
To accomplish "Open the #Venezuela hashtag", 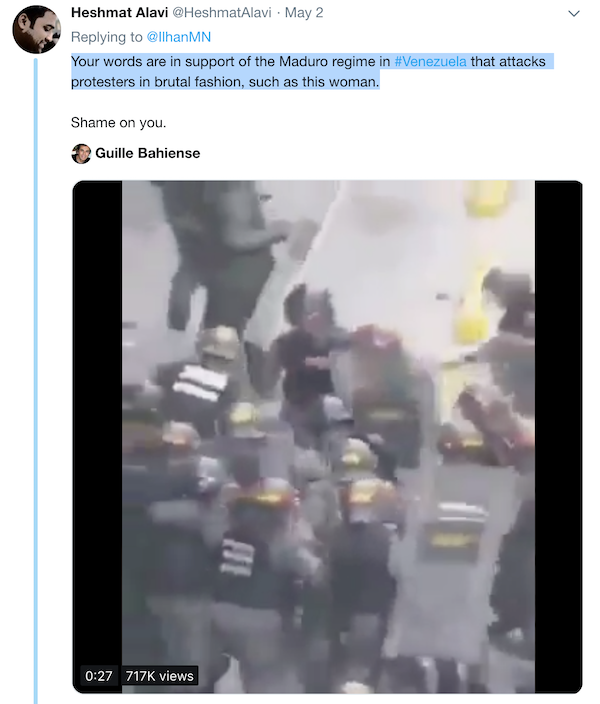I will pyautogui.click(x=430, y=62).
